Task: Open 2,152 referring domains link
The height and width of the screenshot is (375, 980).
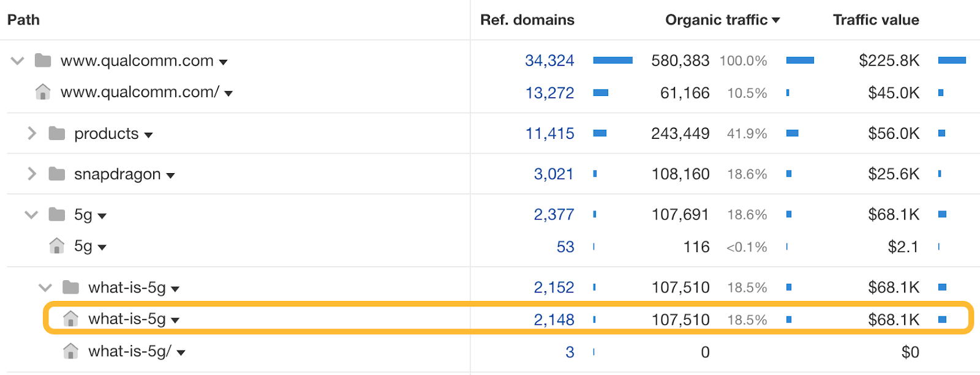Action: click(x=554, y=288)
